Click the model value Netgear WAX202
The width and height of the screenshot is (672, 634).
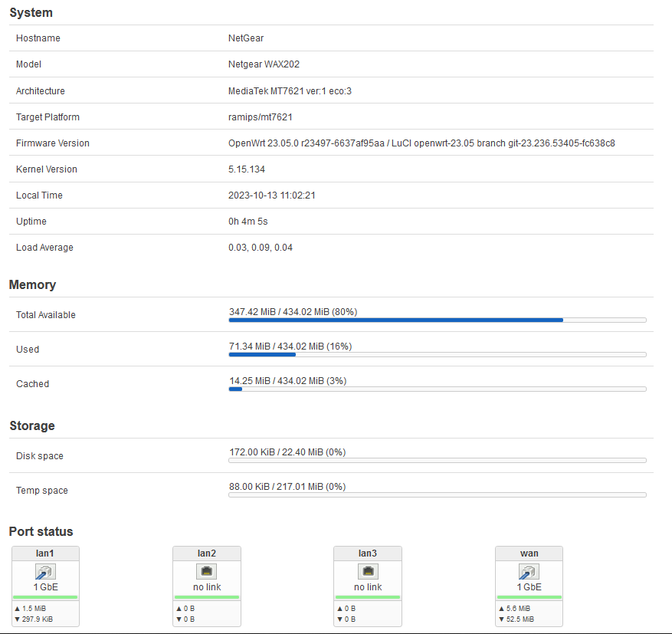(x=264, y=64)
